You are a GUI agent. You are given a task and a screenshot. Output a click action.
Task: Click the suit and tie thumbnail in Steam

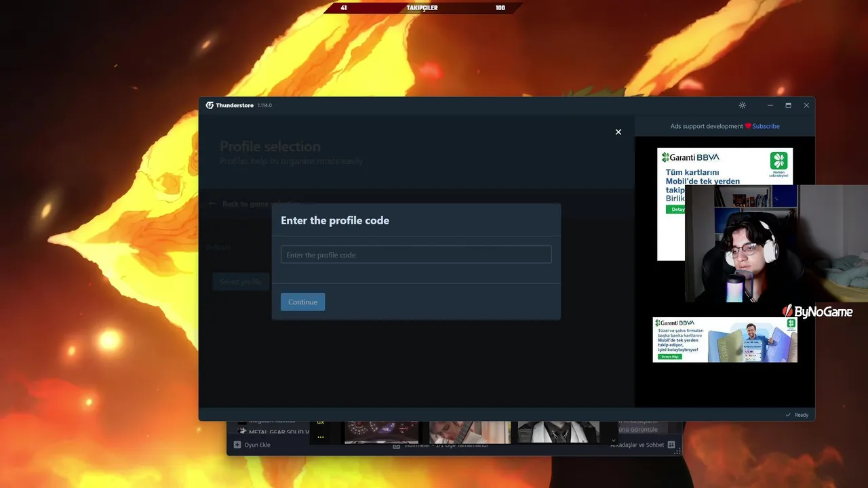point(559,432)
